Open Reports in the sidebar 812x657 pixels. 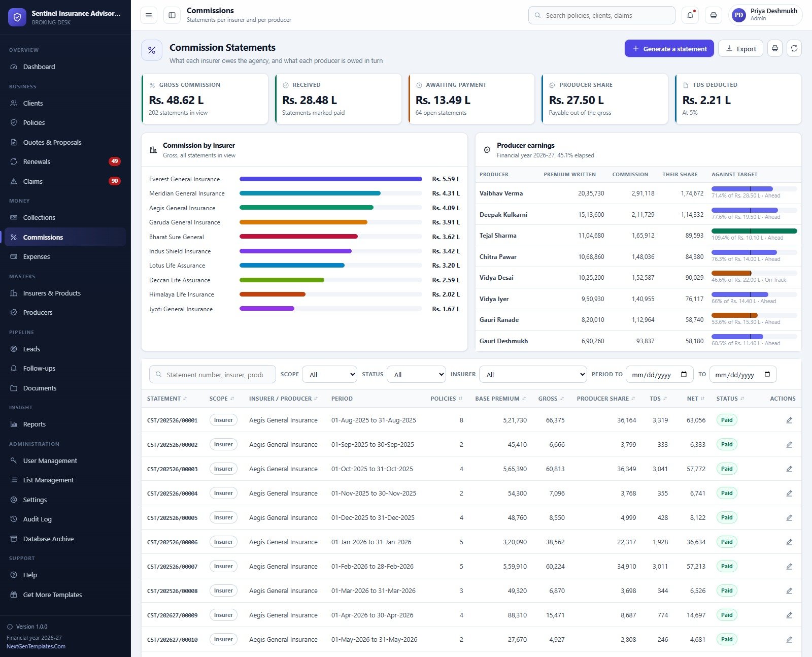point(65,424)
